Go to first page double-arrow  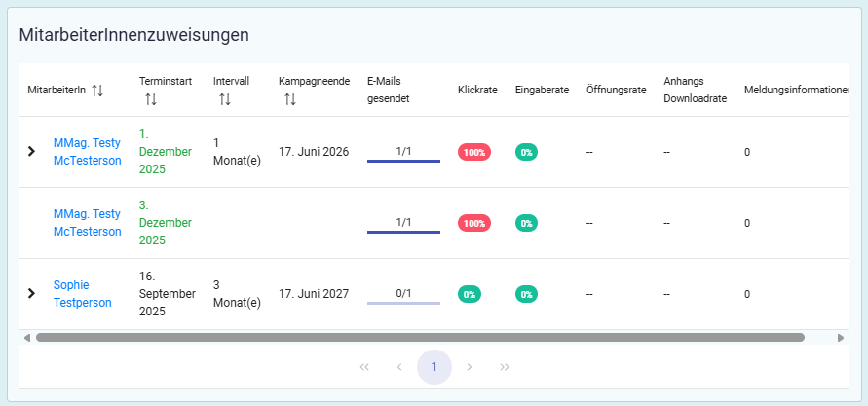364,367
